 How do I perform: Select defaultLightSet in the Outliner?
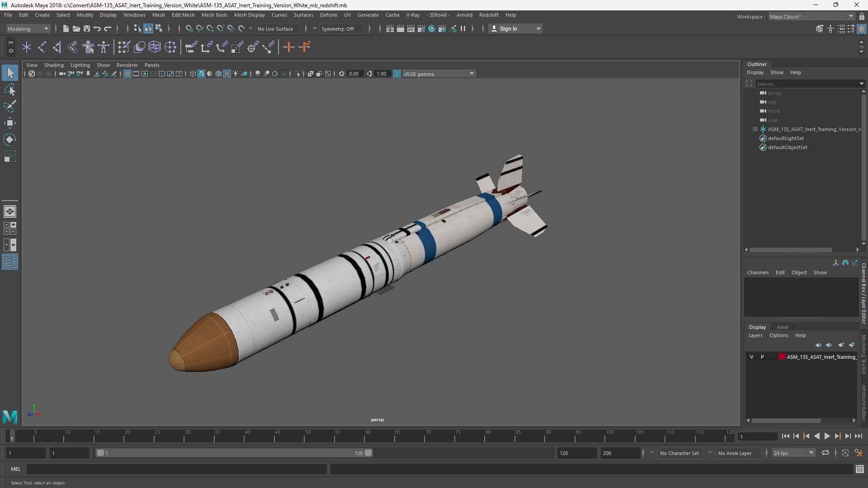click(x=786, y=138)
